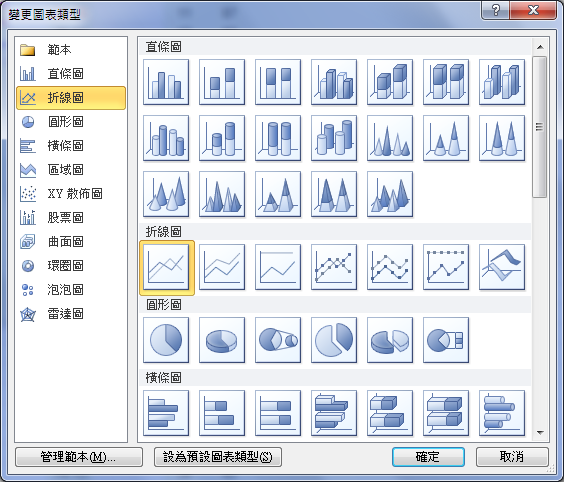Screen dimensions: 564x482
Task: Pick the 3-D stacked bar chart
Action: [390, 413]
